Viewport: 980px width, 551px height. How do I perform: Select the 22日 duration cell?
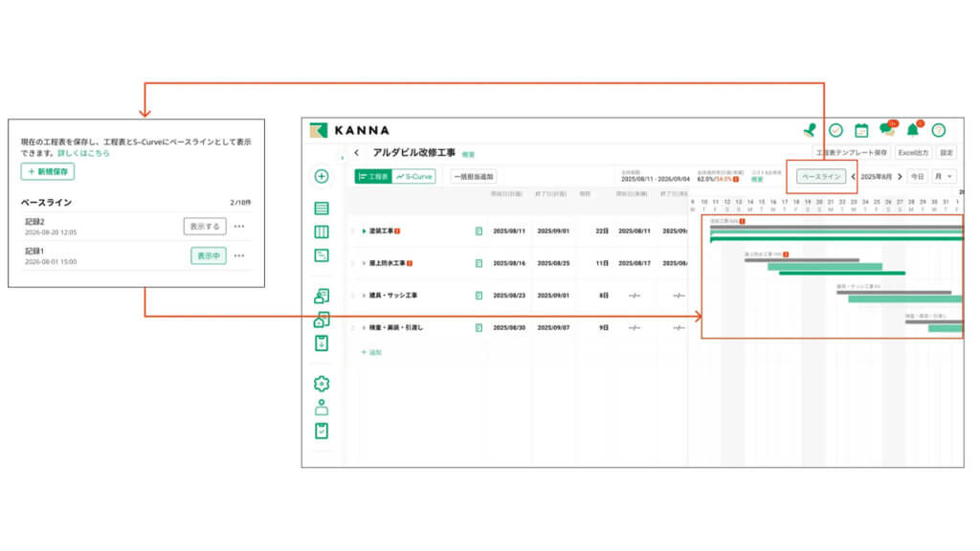[602, 231]
